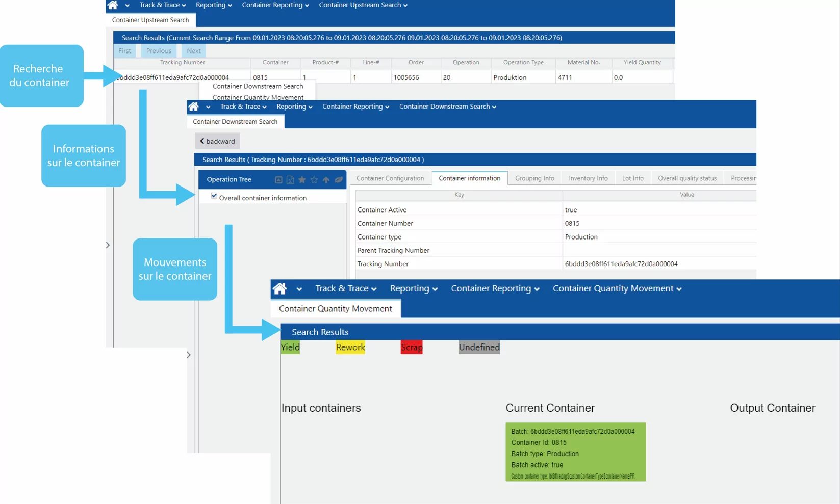Click the Excel export icon in Operation Tree
The width and height of the screenshot is (840, 504).
pyautogui.click(x=290, y=180)
